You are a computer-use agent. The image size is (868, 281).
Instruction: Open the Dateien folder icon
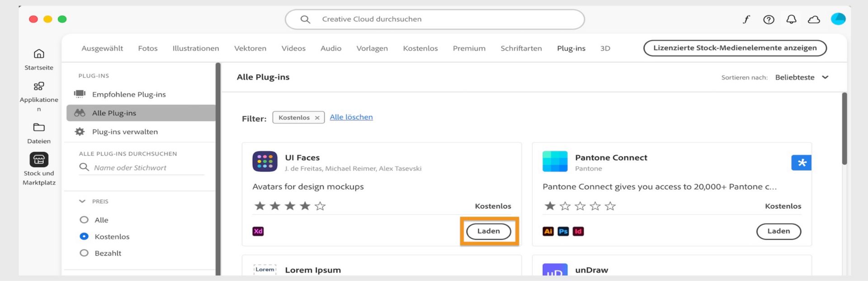(39, 127)
